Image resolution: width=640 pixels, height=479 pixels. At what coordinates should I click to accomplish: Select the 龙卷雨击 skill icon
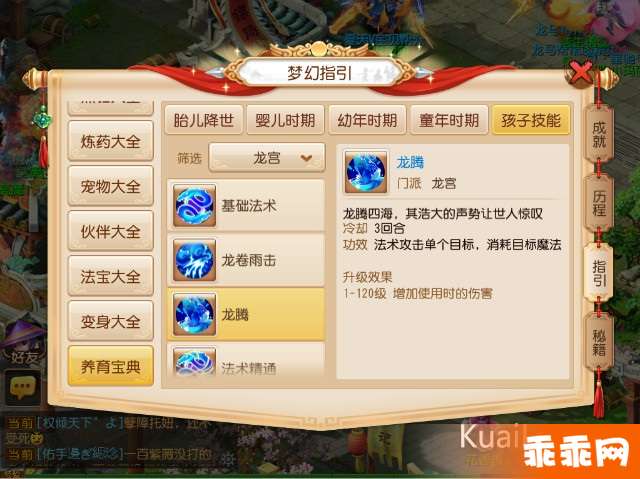[194, 260]
